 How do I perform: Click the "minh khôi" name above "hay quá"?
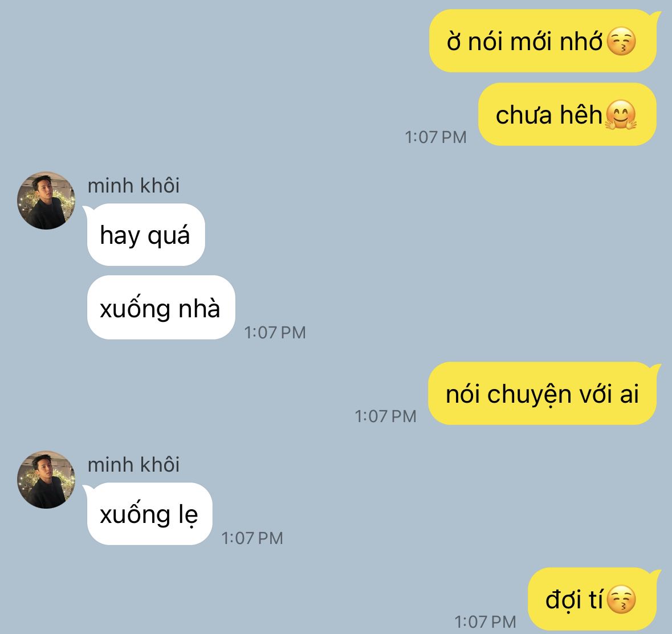pyautogui.click(x=133, y=186)
